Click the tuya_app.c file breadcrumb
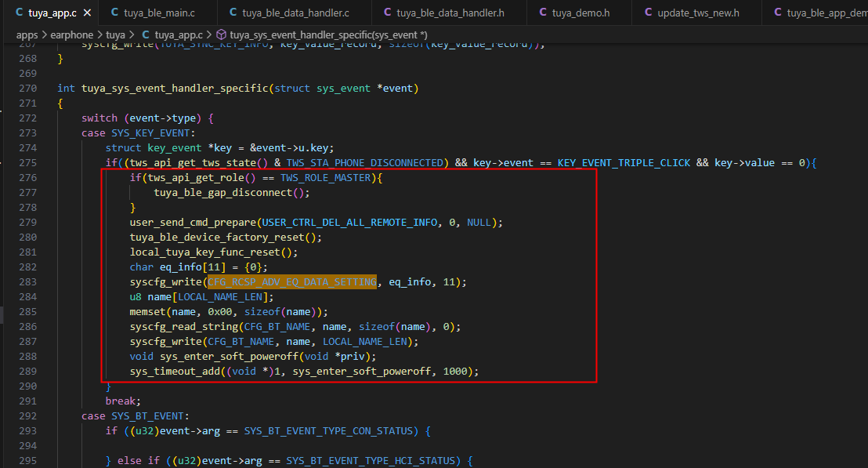The image size is (868, 468). click(x=172, y=35)
